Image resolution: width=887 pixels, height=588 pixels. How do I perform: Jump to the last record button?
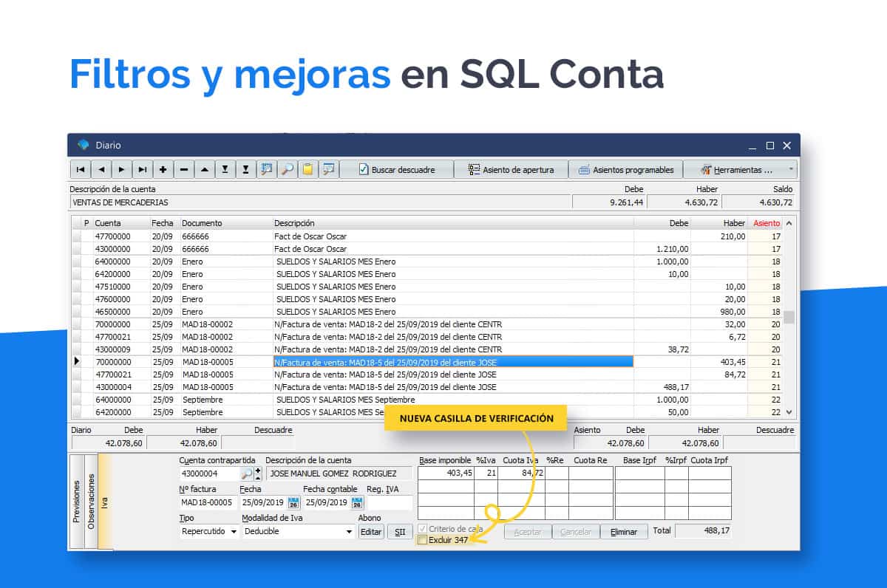click(142, 170)
